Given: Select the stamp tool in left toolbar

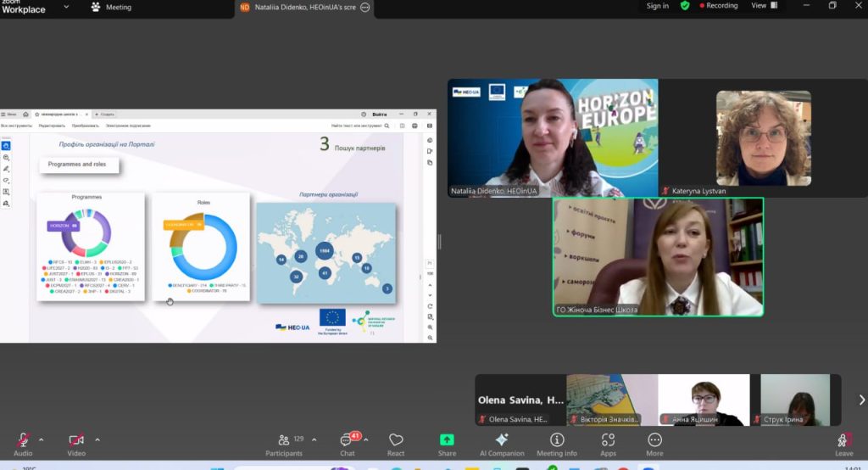Looking at the screenshot, I should pyautogui.click(x=6, y=204).
